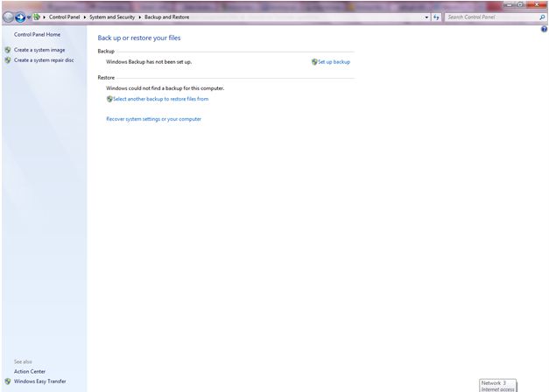Screen dimensions: 549x392
Task: Choose Select another backup to restore files from
Action: (161, 99)
